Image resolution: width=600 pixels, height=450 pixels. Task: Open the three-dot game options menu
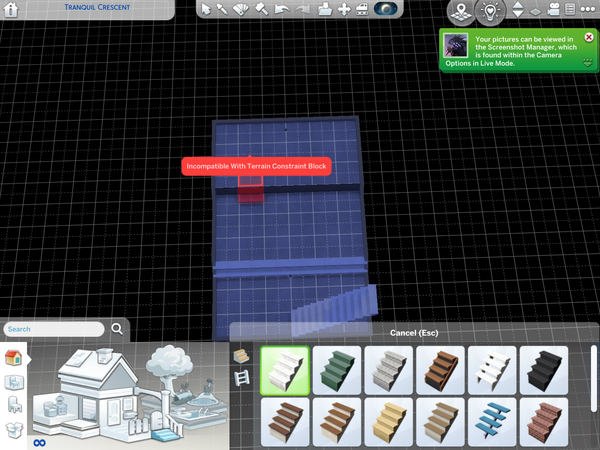[x=588, y=10]
